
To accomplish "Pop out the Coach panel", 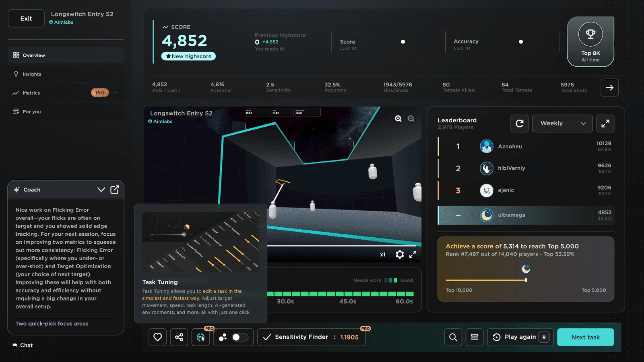I will 115,189.
